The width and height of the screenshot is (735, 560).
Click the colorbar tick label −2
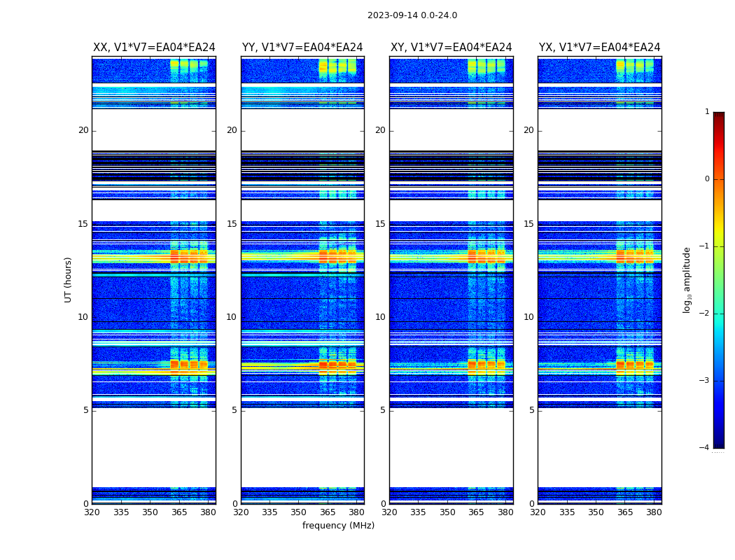(x=704, y=313)
